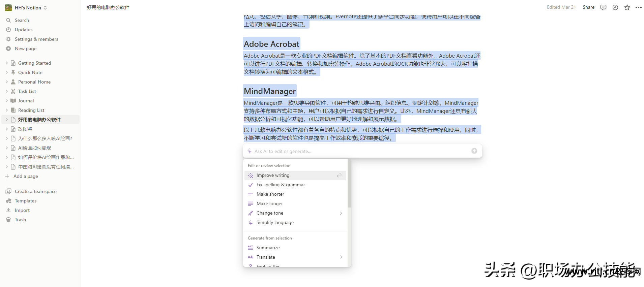Click the Trash bin icon
Screen dimensions: 644x287
click(x=8, y=220)
